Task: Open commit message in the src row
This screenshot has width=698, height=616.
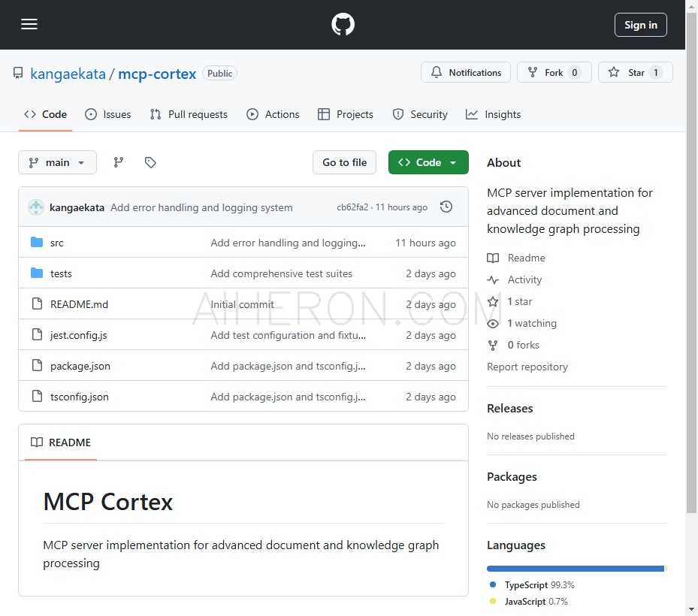Action: pyautogui.click(x=288, y=243)
